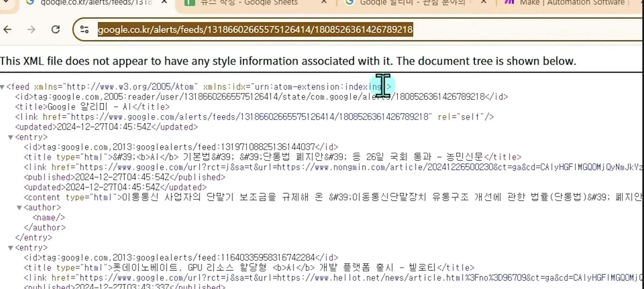This screenshot has height=289, width=644.
Task: Collapse the second entry with 헬로티 title
Action: point(11,248)
